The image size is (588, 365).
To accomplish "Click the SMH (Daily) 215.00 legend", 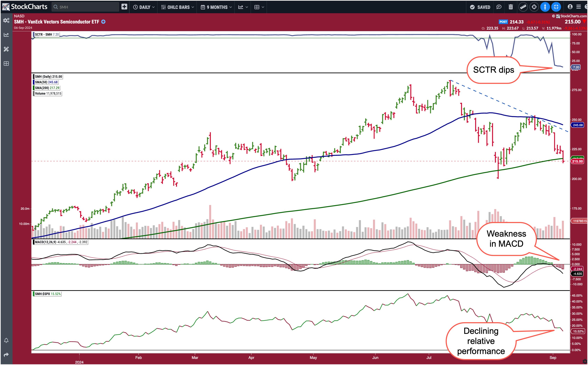I will 48,77.
